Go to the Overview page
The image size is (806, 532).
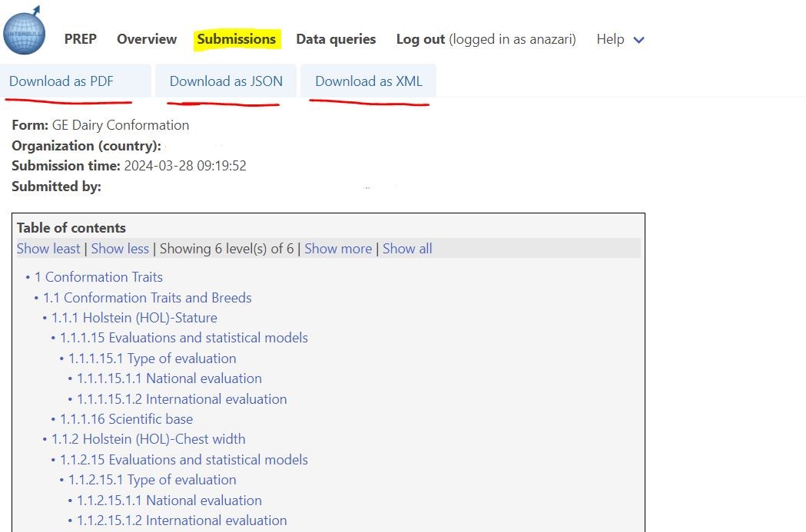point(147,39)
